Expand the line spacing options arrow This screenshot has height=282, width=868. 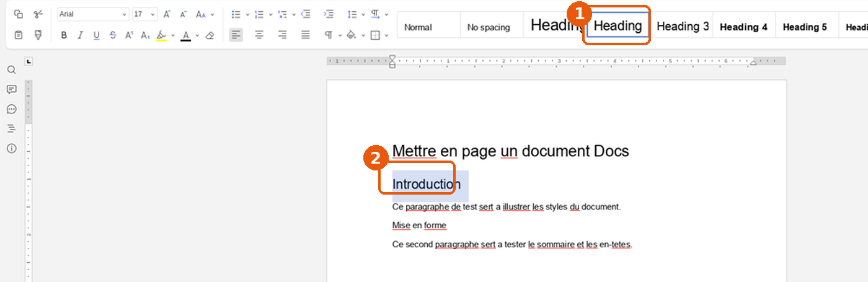point(363,14)
